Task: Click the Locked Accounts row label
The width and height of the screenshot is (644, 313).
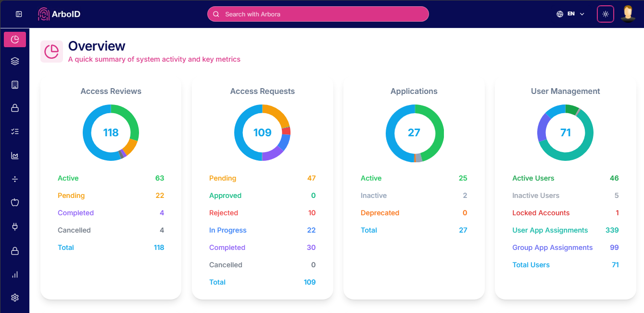Action: [x=541, y=213]
